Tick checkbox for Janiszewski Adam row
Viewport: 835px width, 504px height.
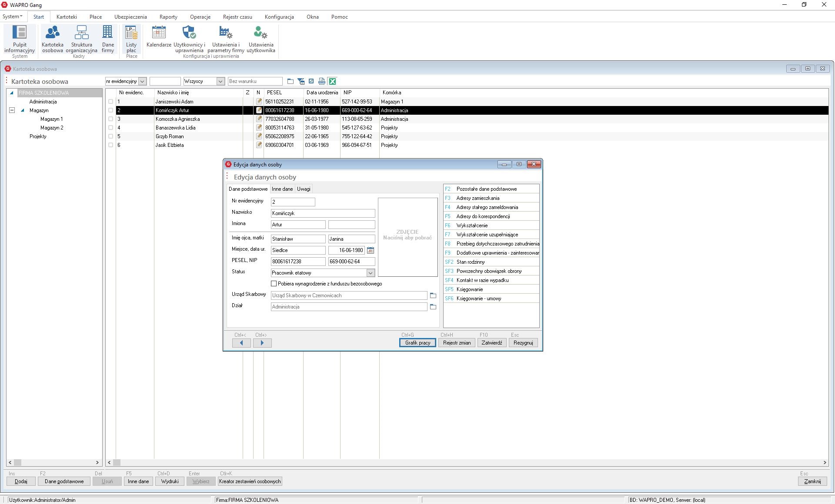(x=110, y=102)
